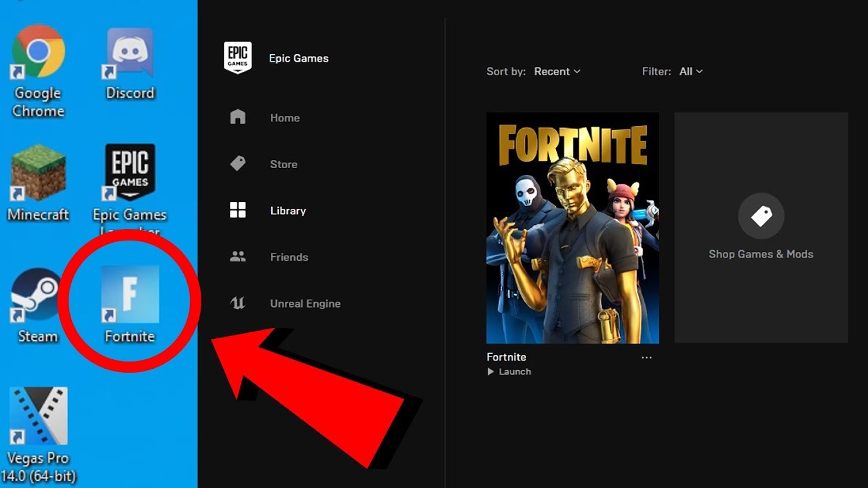
Task: Click the Store tag icon in sidebar
Action: [238, 163]
